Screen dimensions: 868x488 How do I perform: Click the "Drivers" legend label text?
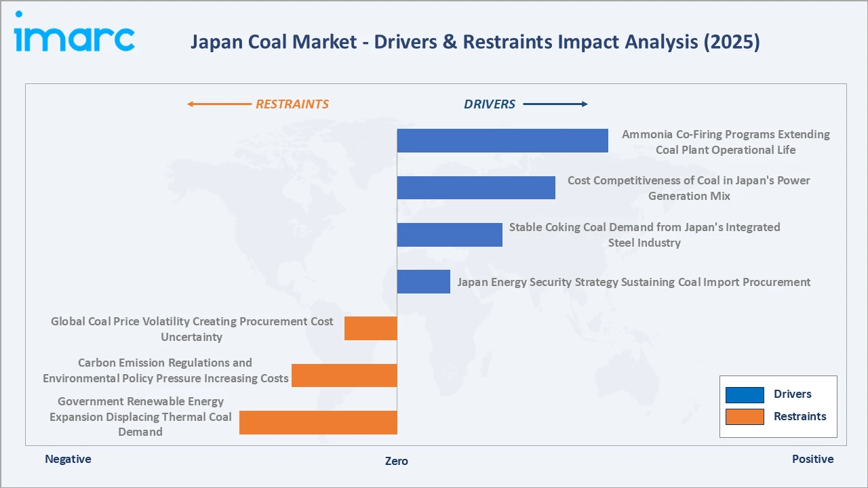coord(792,394)
